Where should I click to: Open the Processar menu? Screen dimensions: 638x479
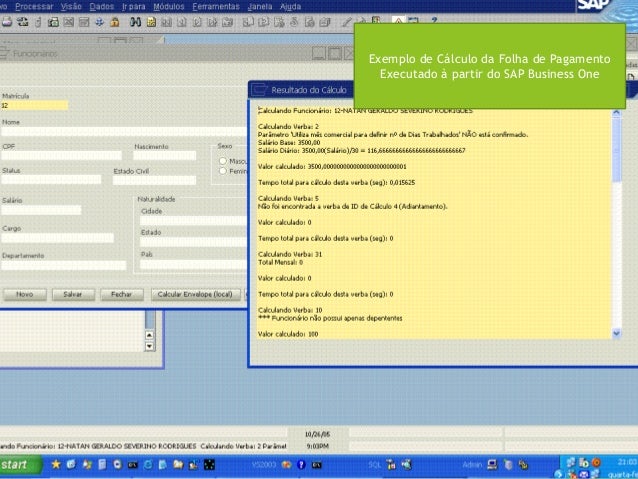[34, 7]
